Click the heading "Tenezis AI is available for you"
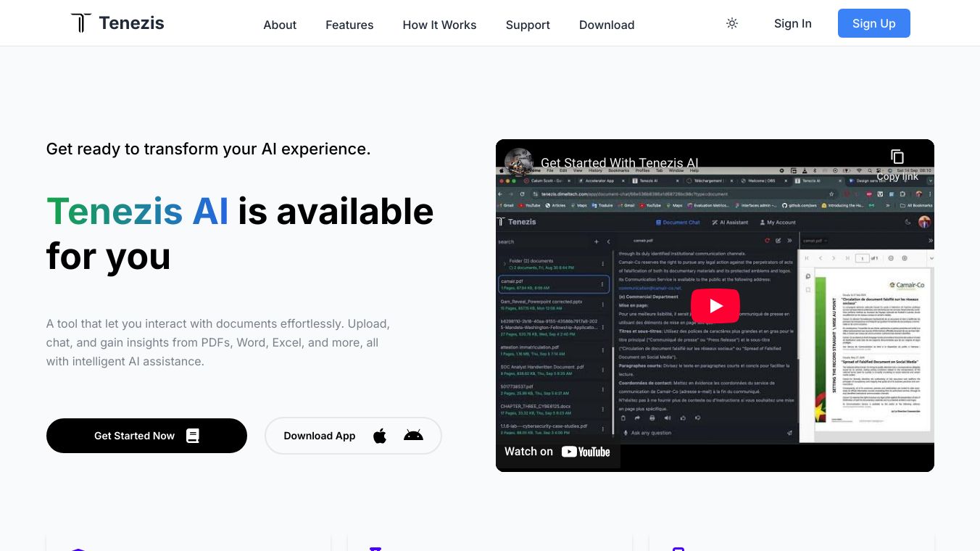 [240, 233]
